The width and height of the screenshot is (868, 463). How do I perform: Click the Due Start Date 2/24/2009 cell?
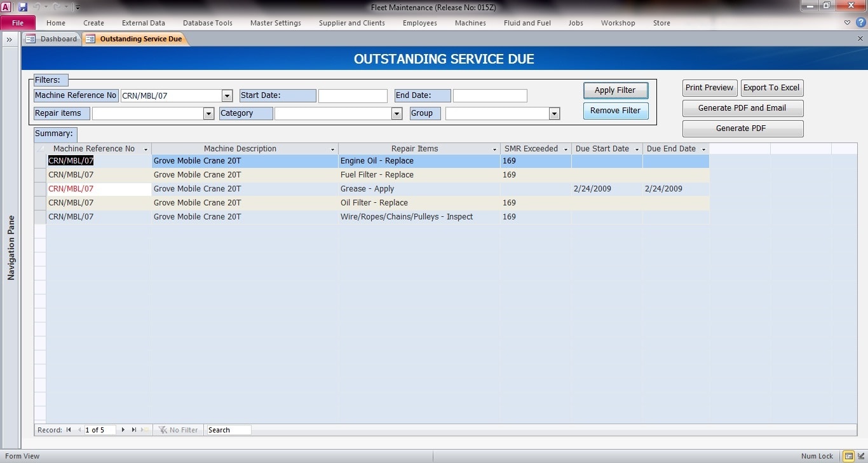point(607,189)
